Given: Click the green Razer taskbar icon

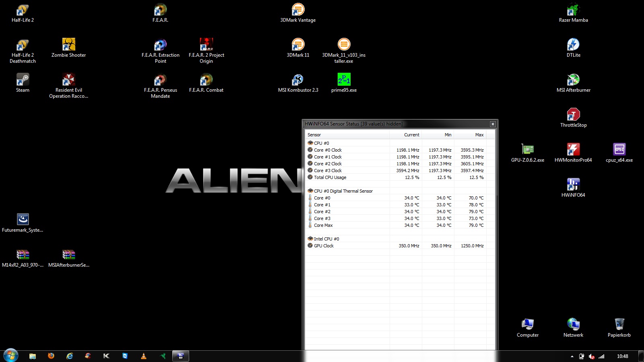Looking at the screenshot, I should (x=163, y=356).
